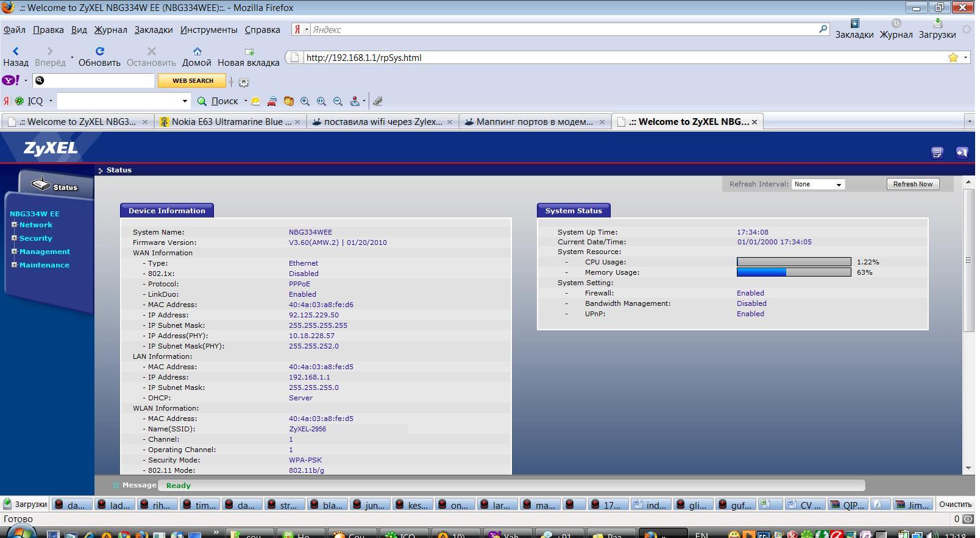Open the Правка menu

tap(48, 29)
